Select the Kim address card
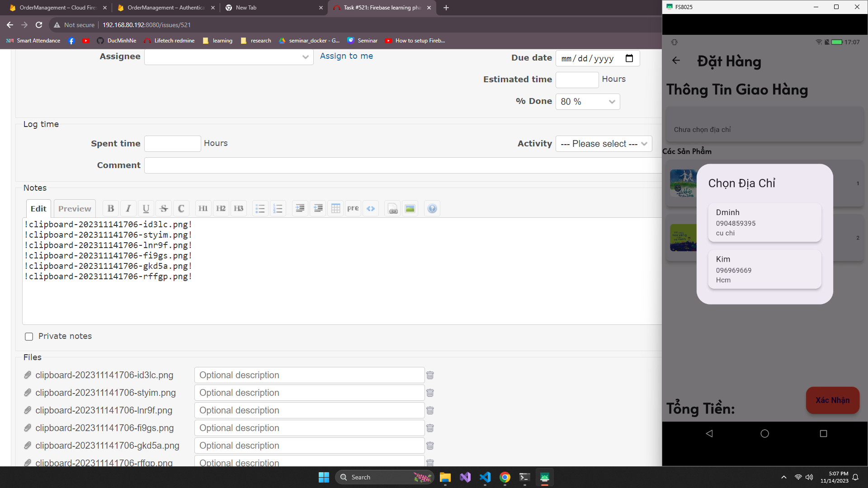The height and width of the screenshot is (488, 868). [764, 269]
